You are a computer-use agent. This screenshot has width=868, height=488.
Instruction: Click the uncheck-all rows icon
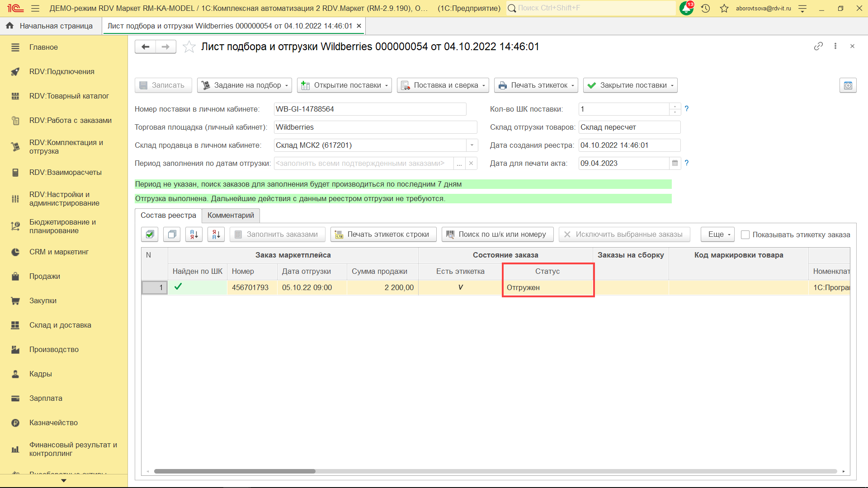[x=172, y=234]
